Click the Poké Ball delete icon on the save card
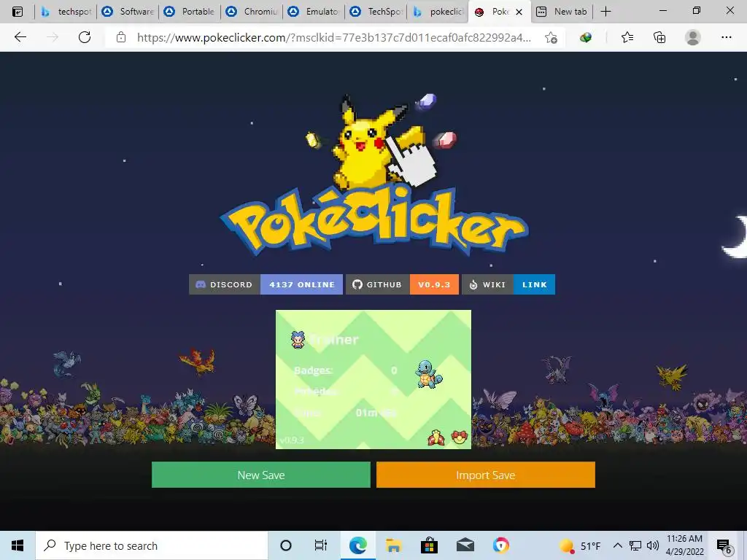This screenshot has height=560, width=747. pos(460,437)
